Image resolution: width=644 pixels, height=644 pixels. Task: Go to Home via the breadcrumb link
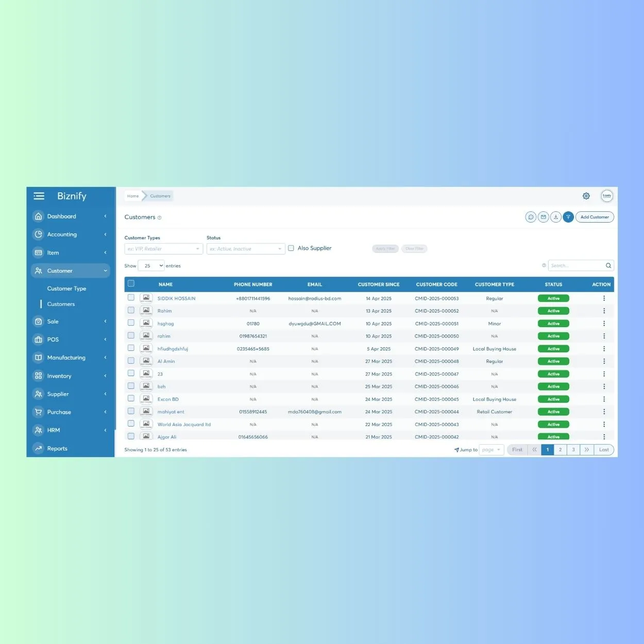(x=132, y=196)
